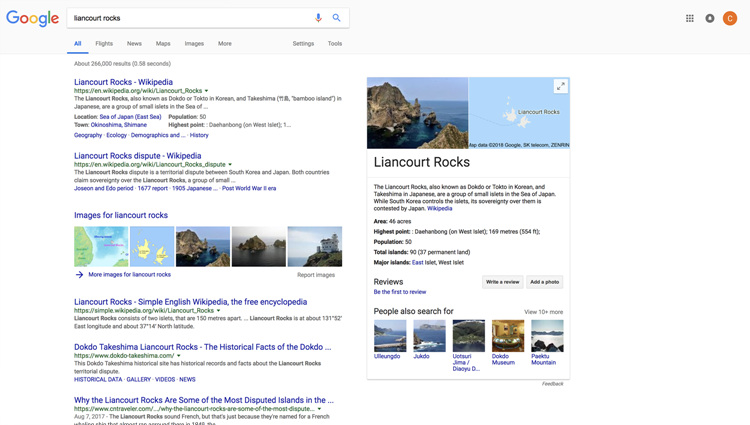Open Post World War II era sitelink
This screenshot has height=425, width=750.
249,188
